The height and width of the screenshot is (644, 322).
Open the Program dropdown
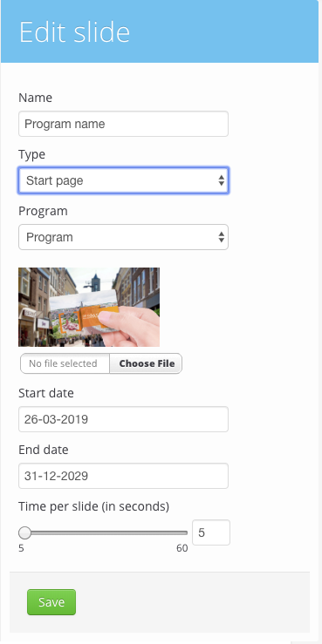tap(123, 237)
